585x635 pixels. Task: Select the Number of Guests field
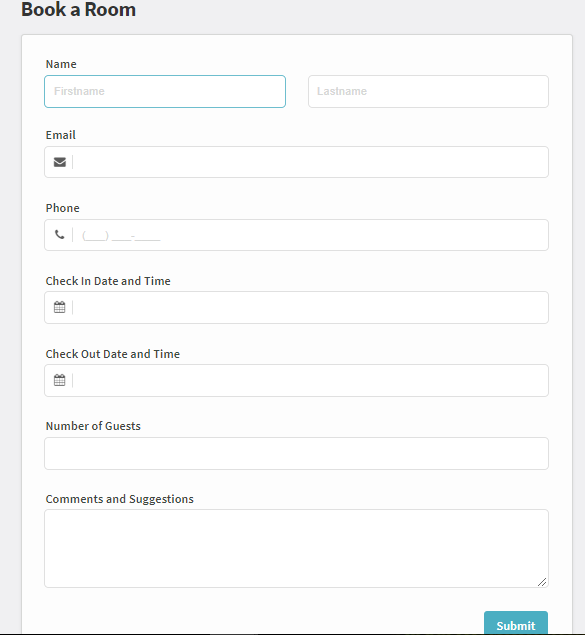pos(296,454)
